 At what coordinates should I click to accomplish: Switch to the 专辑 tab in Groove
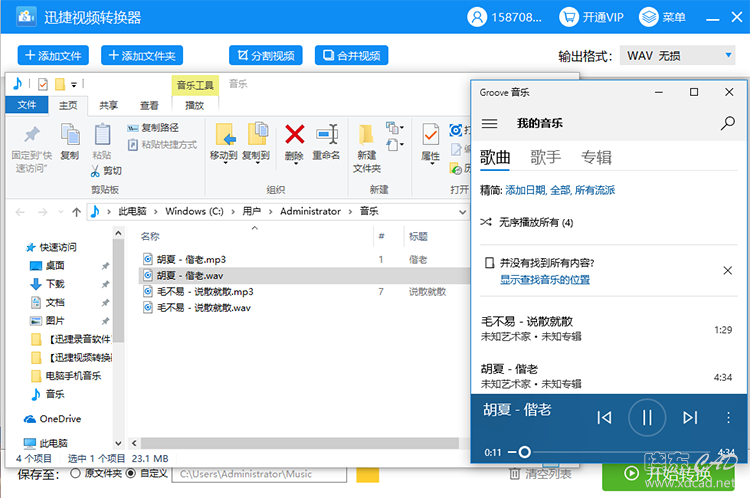click(x=596, y=157)
